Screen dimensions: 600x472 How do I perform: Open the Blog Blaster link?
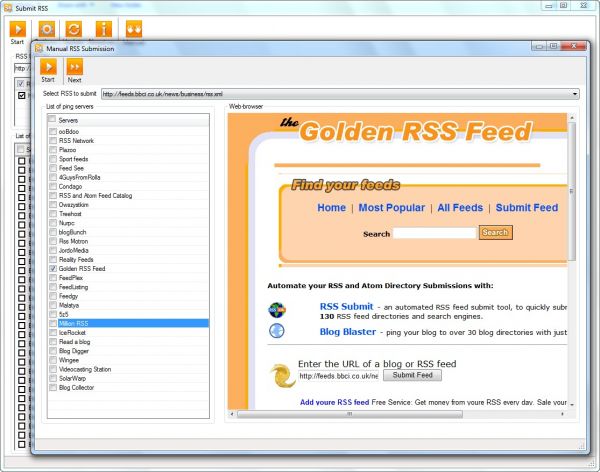[347, 332]
